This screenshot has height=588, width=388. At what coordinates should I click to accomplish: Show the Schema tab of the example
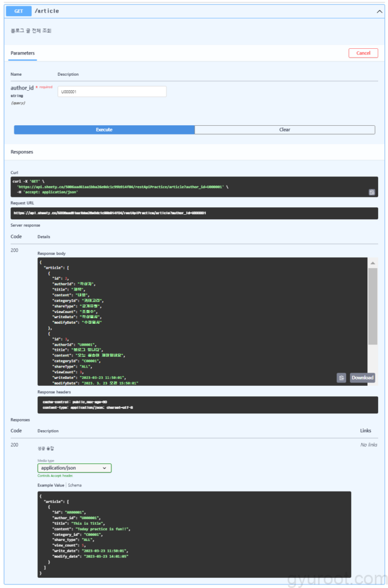tap(75, 485)
